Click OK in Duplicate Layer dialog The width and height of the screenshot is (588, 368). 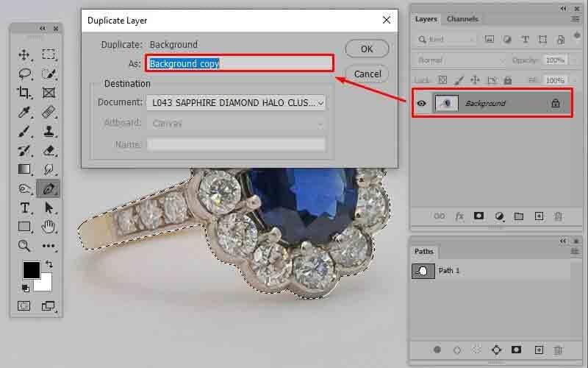367,49
